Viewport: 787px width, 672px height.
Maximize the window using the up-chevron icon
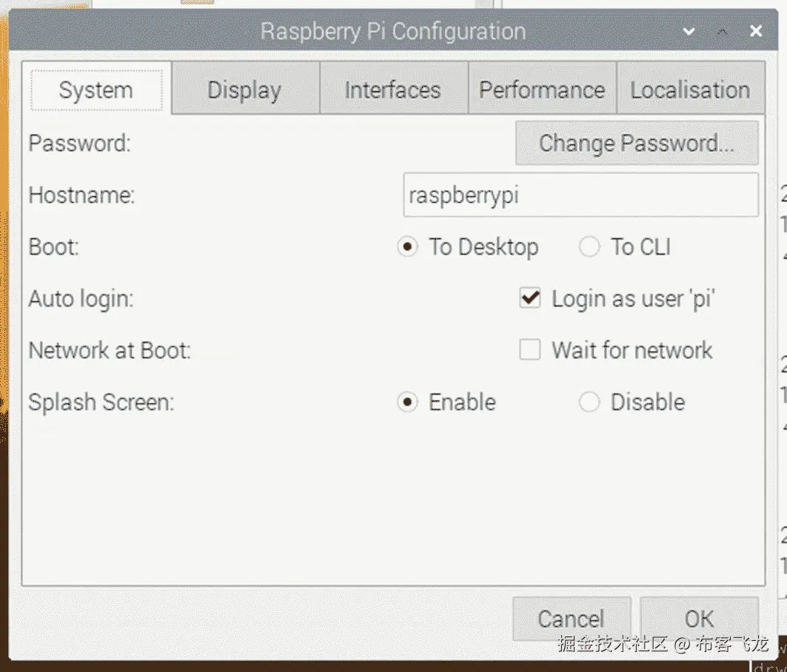point(723,32)
